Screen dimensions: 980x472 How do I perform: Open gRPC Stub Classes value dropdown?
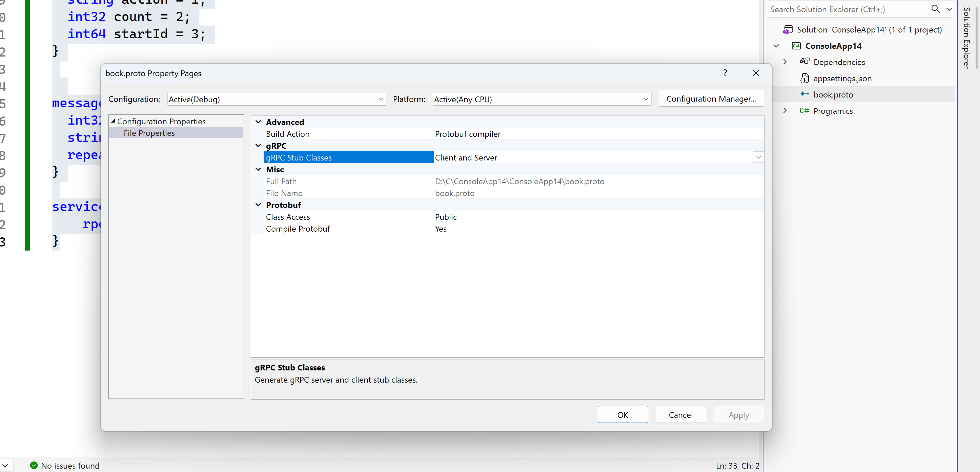click(x=758, y=157)
